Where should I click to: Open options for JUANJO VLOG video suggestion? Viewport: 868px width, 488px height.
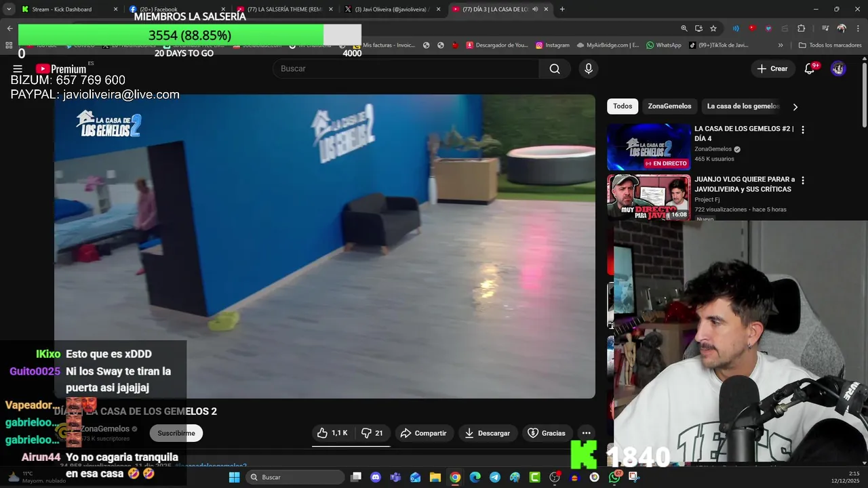[x=803, y=180]
